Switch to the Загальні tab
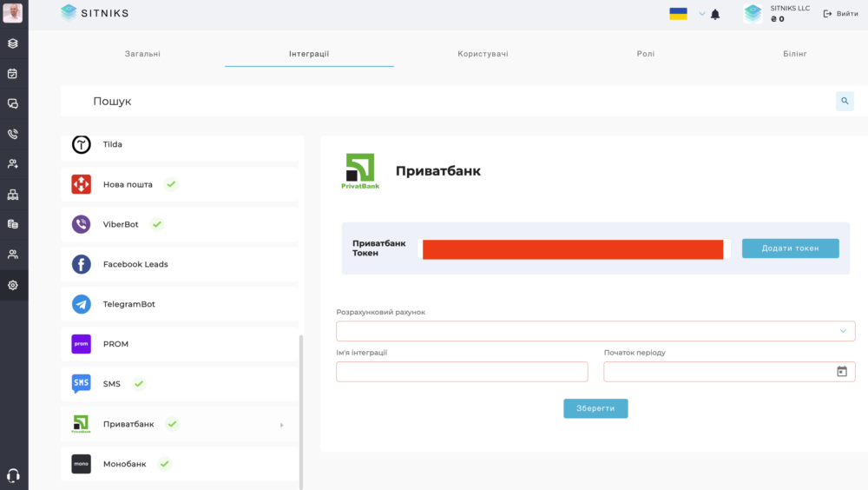 (143, 54)
